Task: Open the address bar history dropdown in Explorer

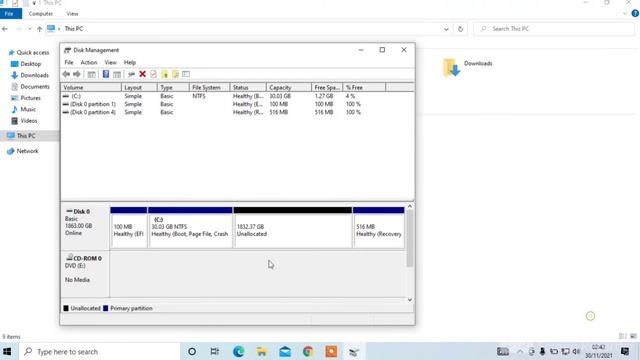Action: 446,29
